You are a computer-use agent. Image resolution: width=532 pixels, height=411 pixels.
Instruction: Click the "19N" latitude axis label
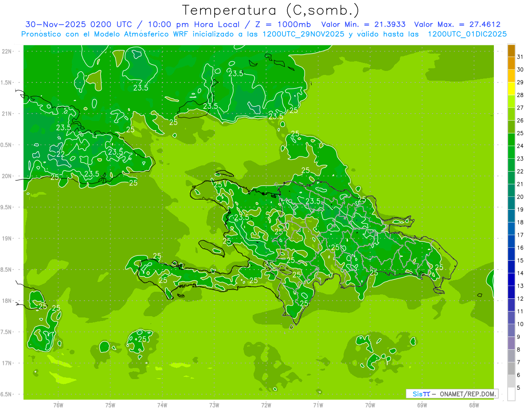coord(7,239)
